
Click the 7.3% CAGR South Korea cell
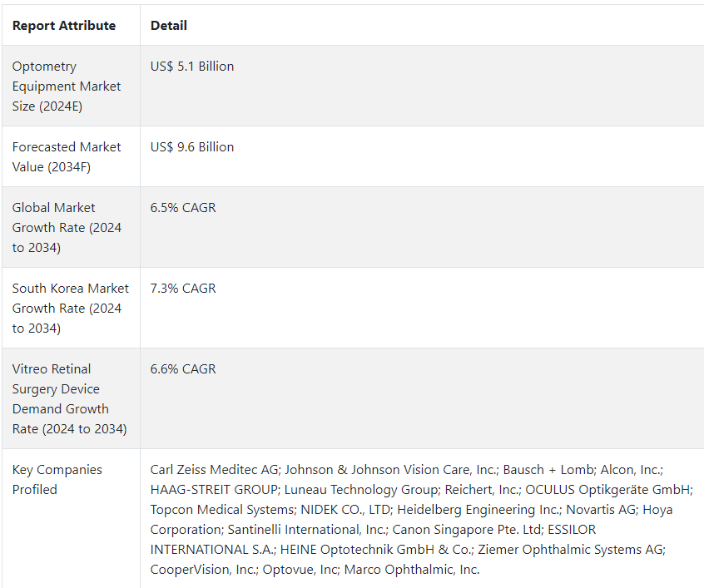click(x=183, y=289)
